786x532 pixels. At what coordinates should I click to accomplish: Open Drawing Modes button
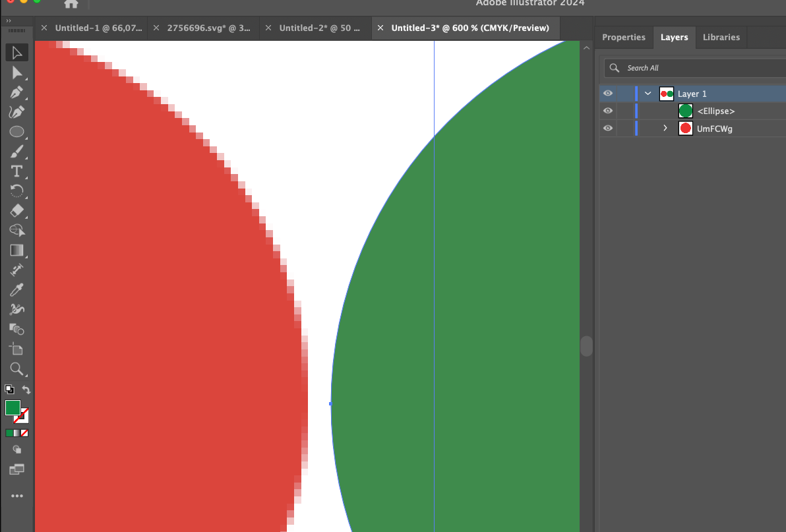(16, 450)
